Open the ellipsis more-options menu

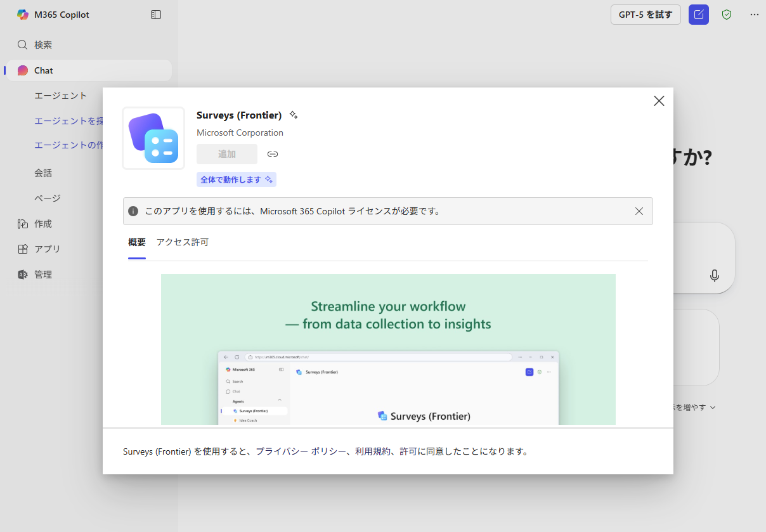pos(754,14)
